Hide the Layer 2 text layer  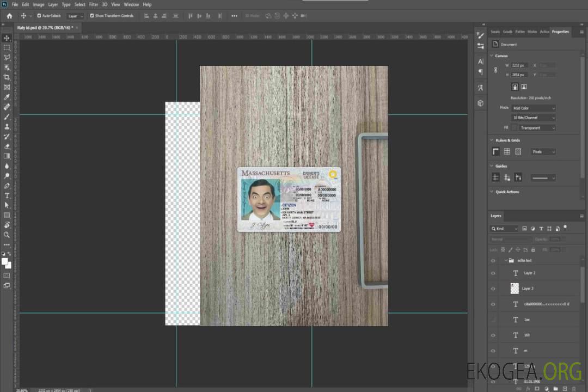tap(493, 273)
